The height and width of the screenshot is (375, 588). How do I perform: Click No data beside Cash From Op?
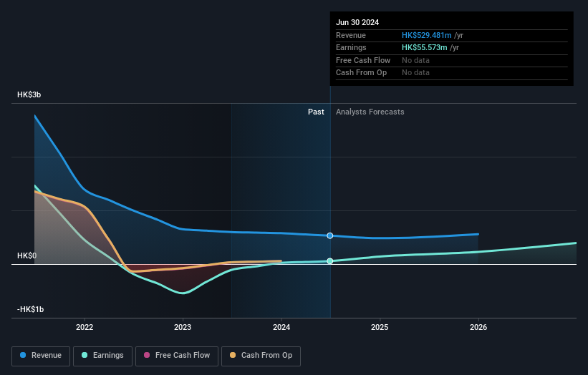pos(415,73)
